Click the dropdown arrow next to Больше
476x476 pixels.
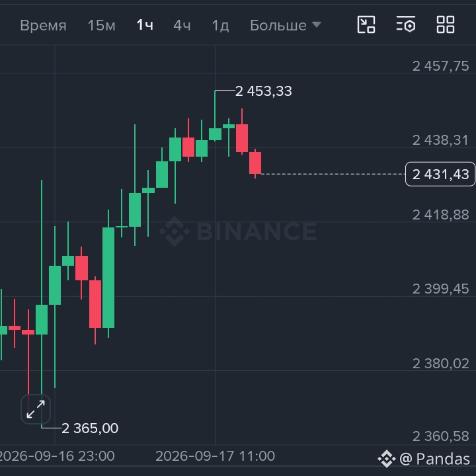click(x=317, y=24)
